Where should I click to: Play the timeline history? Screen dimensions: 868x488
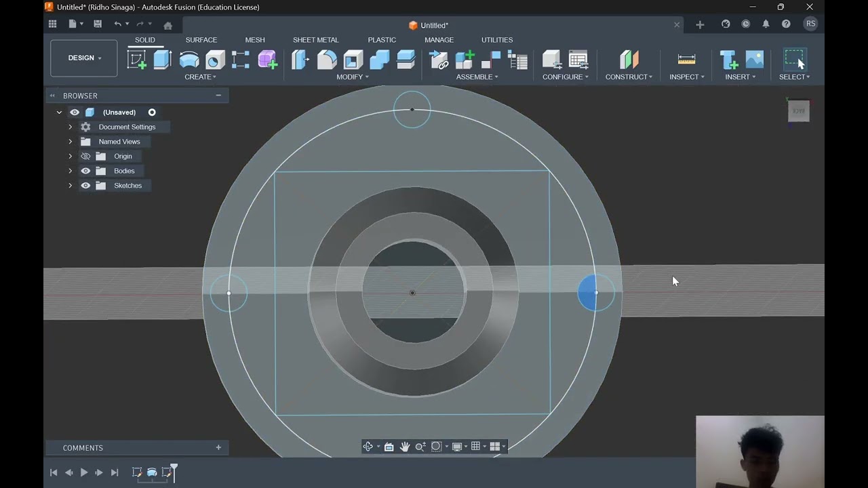pyautogui.click(x=84, y=472)
